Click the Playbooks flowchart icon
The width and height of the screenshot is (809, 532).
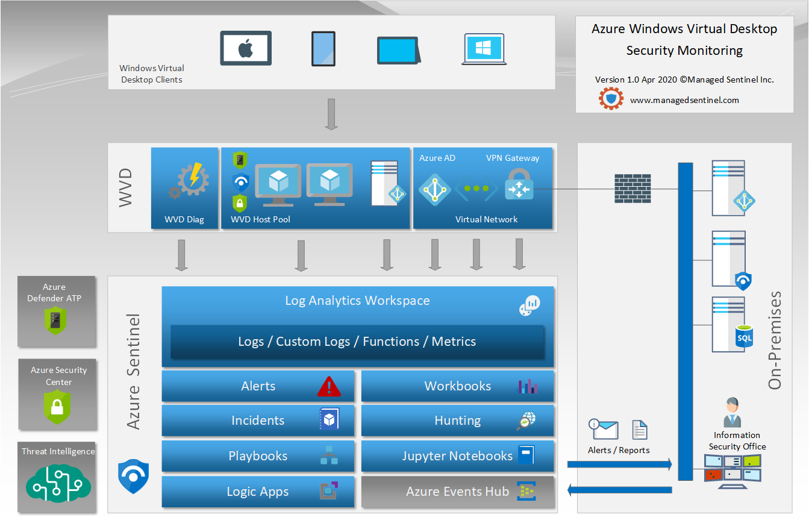[x=329, y=455]
